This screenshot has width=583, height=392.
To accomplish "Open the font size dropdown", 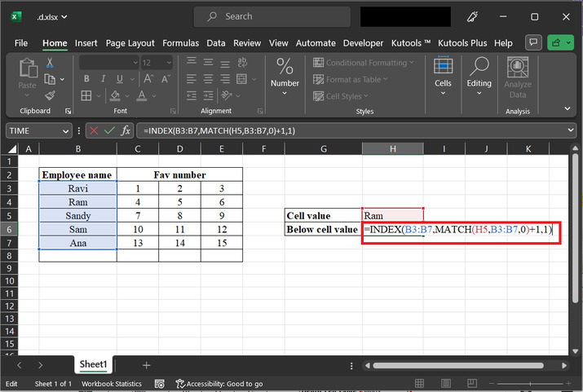I will click(168, 63).
